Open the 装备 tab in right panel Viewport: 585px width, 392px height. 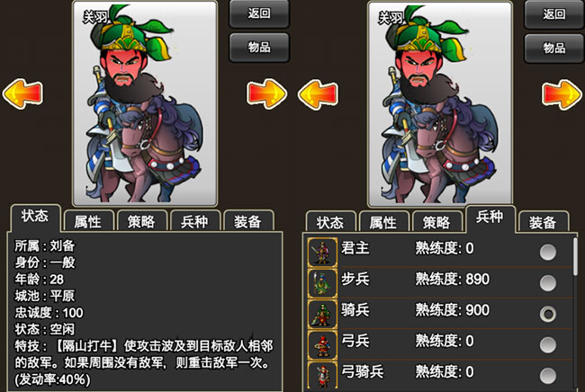click(544, 222)
